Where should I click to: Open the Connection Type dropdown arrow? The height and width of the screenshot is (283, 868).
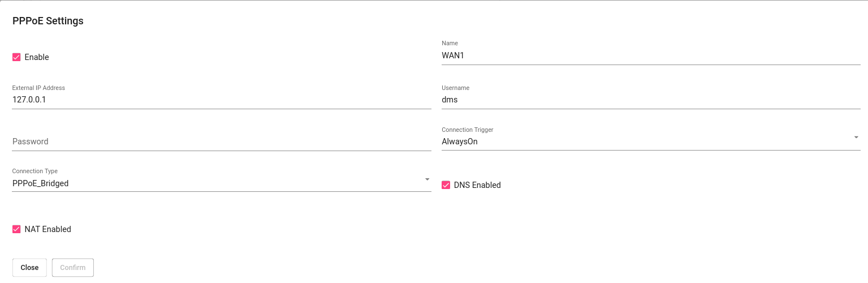[427, 179]
